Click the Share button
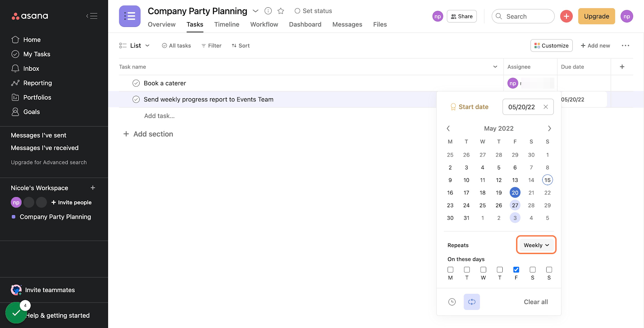This screenshot has height=328, width=644. (462, 16)
